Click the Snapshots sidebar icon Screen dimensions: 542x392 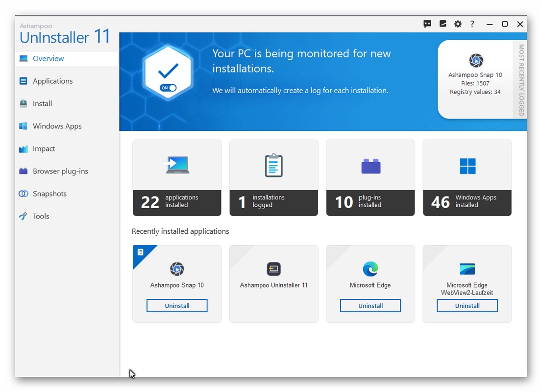[23, 194]
